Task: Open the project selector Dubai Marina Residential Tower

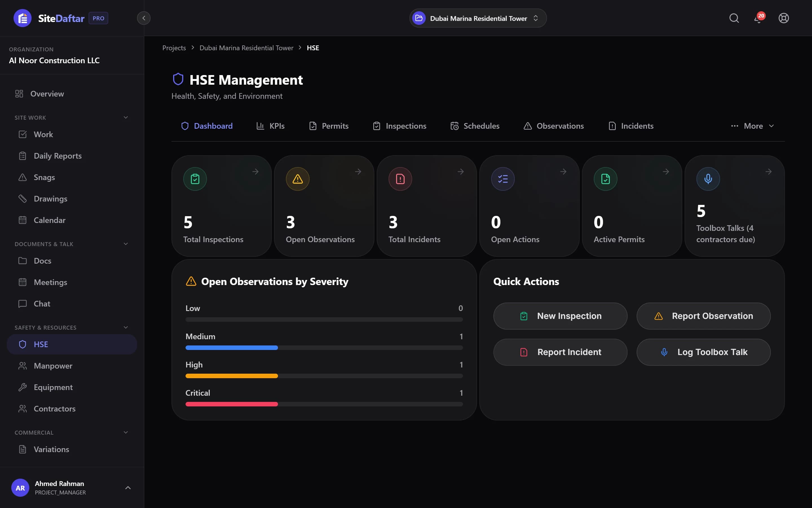Action: click(x=478, y=18)
